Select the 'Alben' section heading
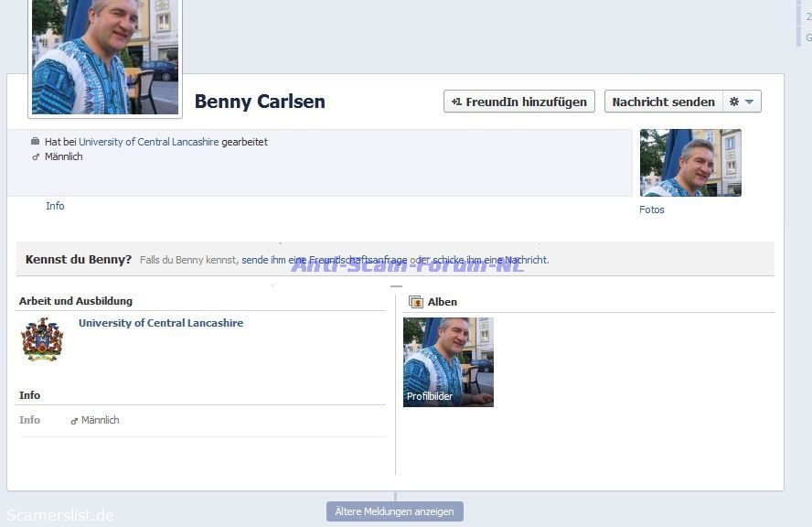812x527 pixels. (x=442, y=302)
